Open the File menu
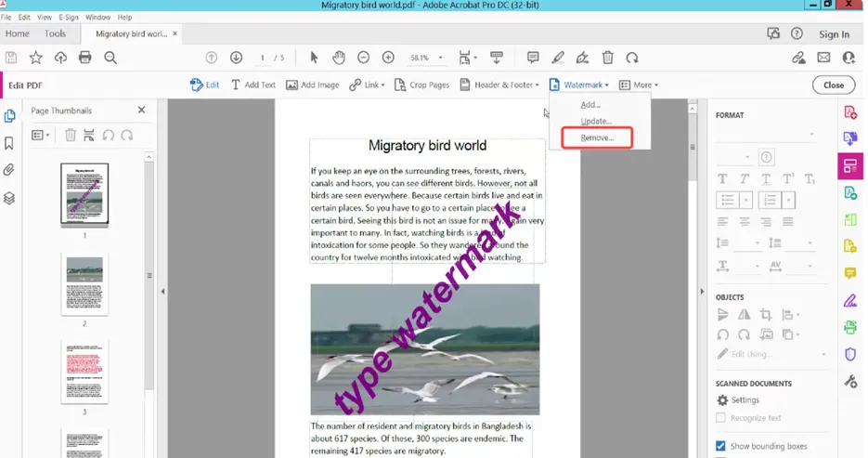The width and height of the screenshot is (868, 458). point(6,17)
